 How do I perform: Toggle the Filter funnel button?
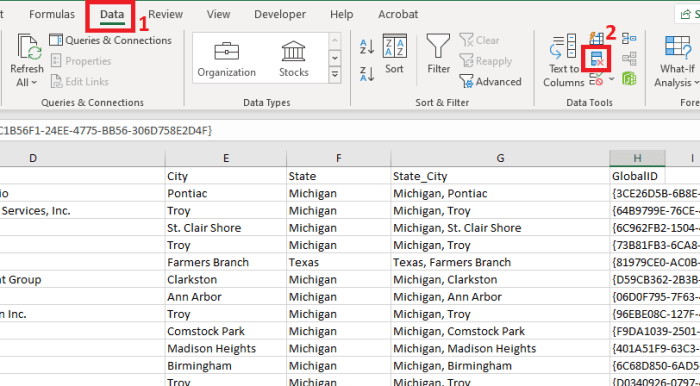[438, 54]
